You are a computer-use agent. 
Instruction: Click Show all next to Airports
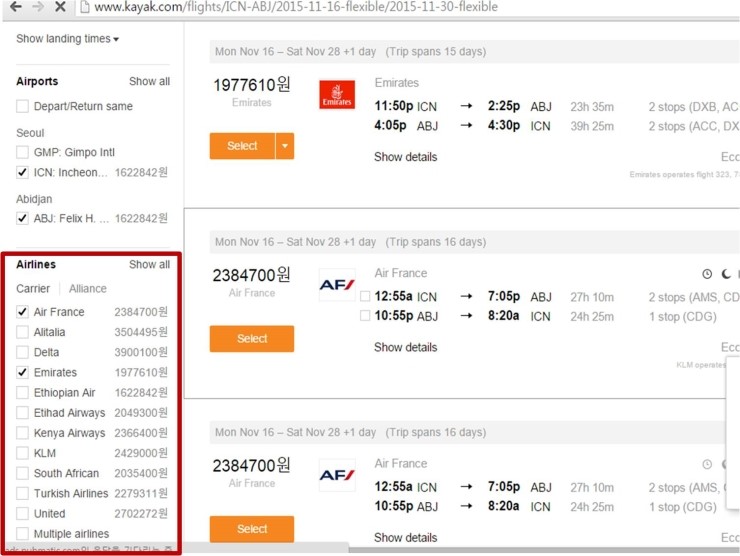coord(149,81)
